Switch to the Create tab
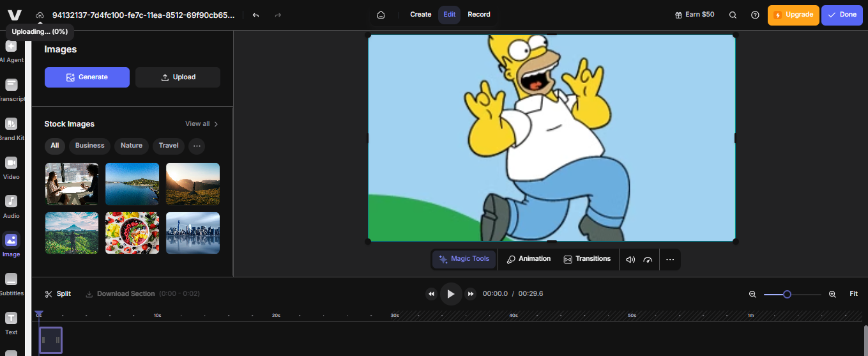 pos(420,15)
